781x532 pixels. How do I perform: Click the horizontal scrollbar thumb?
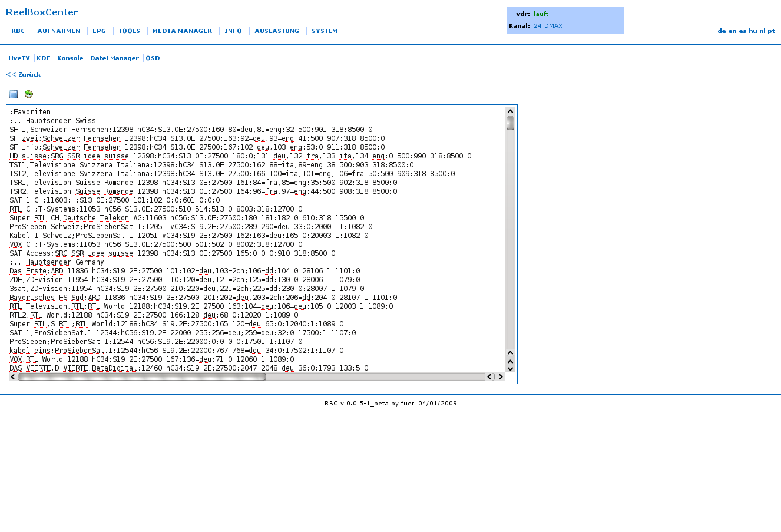coord(142,377)
